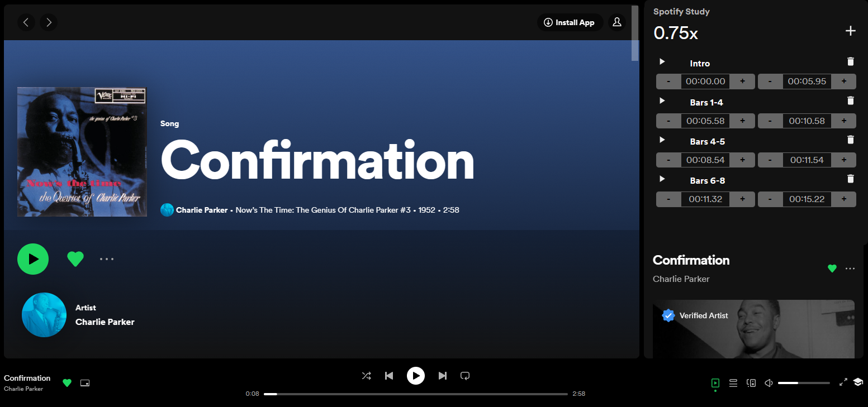
Task: Edit the Intro end time field 00:05.95
Action: pos(807,82)
